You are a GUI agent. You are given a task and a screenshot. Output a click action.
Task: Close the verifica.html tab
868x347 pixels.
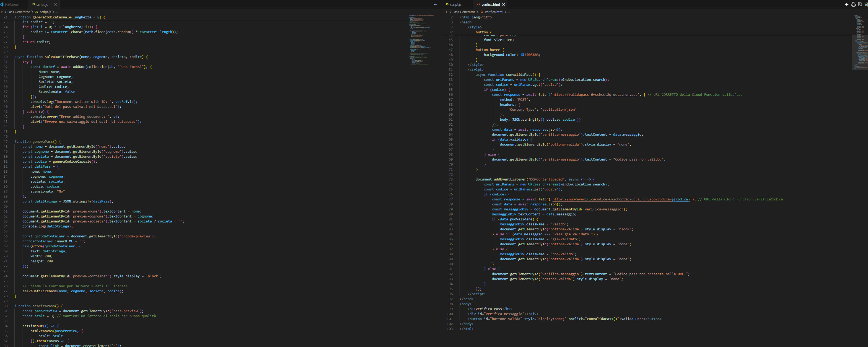click(x=503, y=4)
